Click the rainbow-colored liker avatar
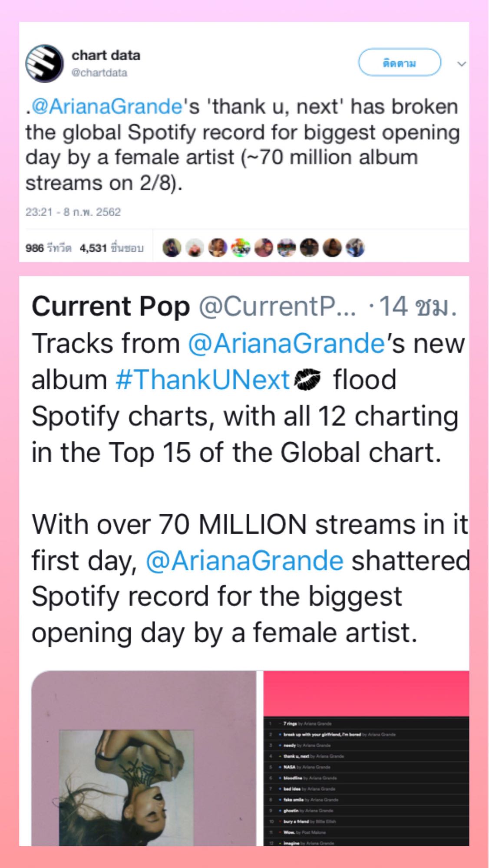 (240, 248)
